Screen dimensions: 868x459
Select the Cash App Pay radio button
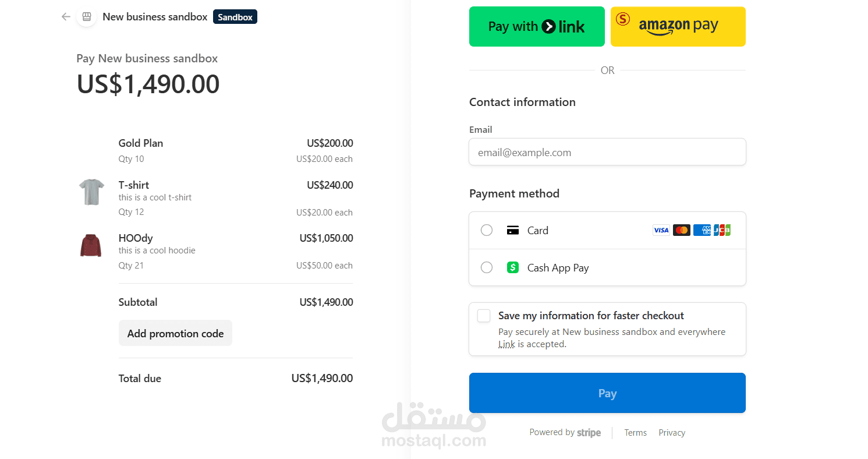click(x=487, y=267)
